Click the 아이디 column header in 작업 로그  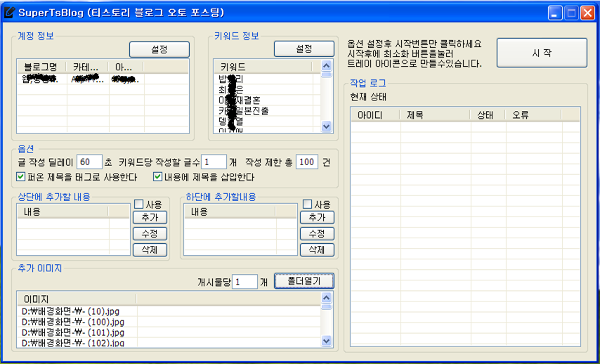pos(375,115)
